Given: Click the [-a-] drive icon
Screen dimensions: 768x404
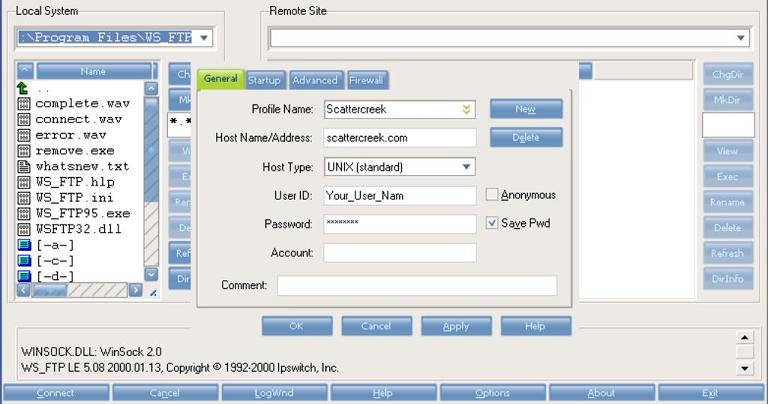Looking at the screenshot, I should 24,244.
